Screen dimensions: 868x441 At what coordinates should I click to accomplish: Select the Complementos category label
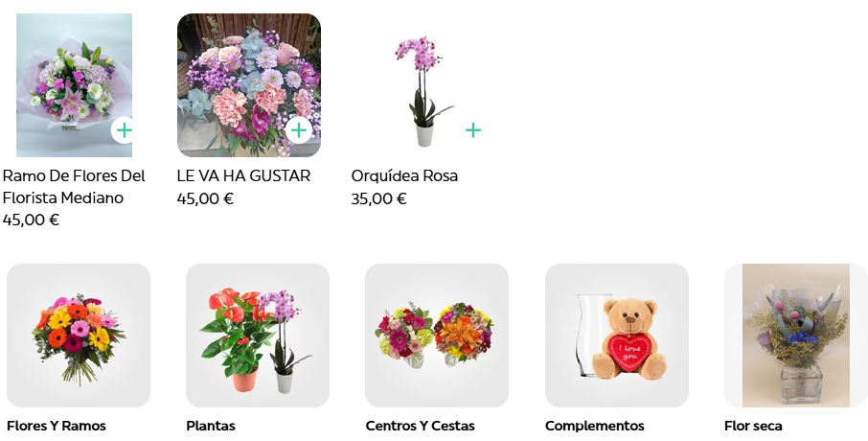pos(595,426)
